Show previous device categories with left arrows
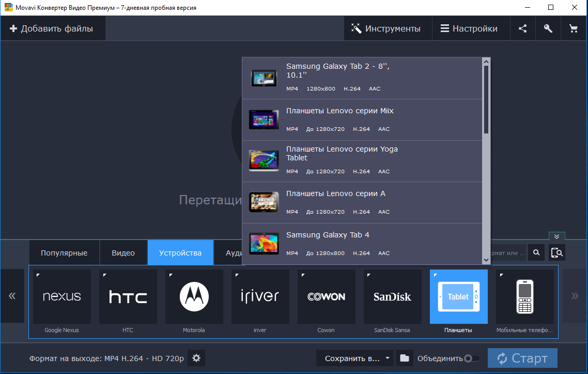588x374 pixels. click(12, 296)
